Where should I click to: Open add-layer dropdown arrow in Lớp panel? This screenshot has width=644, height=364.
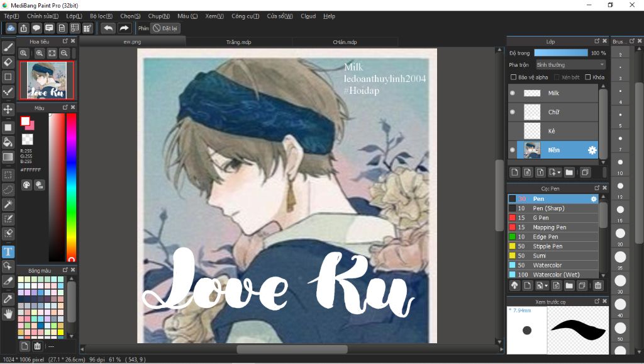(x=559, y=173)
